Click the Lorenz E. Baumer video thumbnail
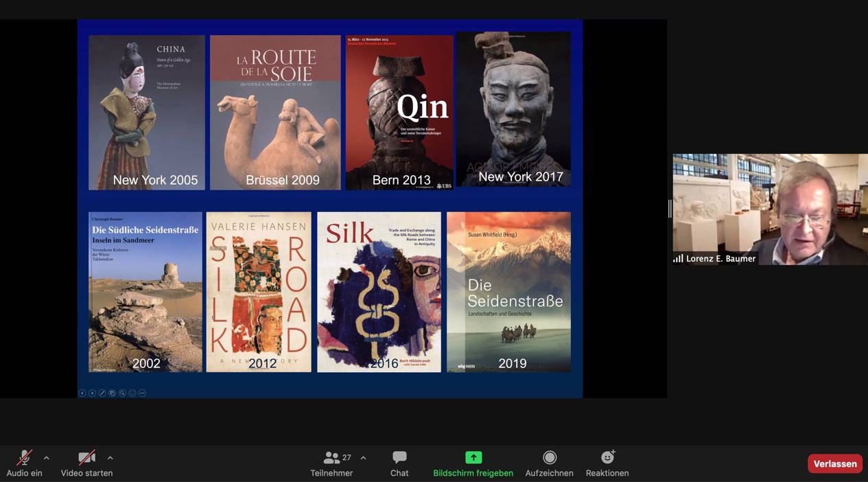This screenshot has width=868, height=482. pyautogui.click(x=770, y=209)
